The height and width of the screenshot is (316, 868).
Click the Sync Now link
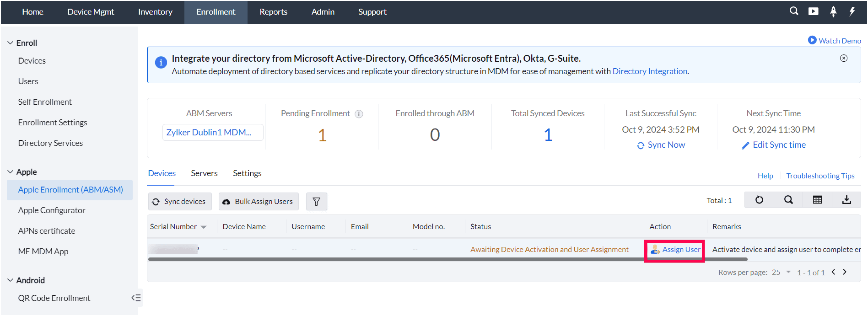(661, 145)
